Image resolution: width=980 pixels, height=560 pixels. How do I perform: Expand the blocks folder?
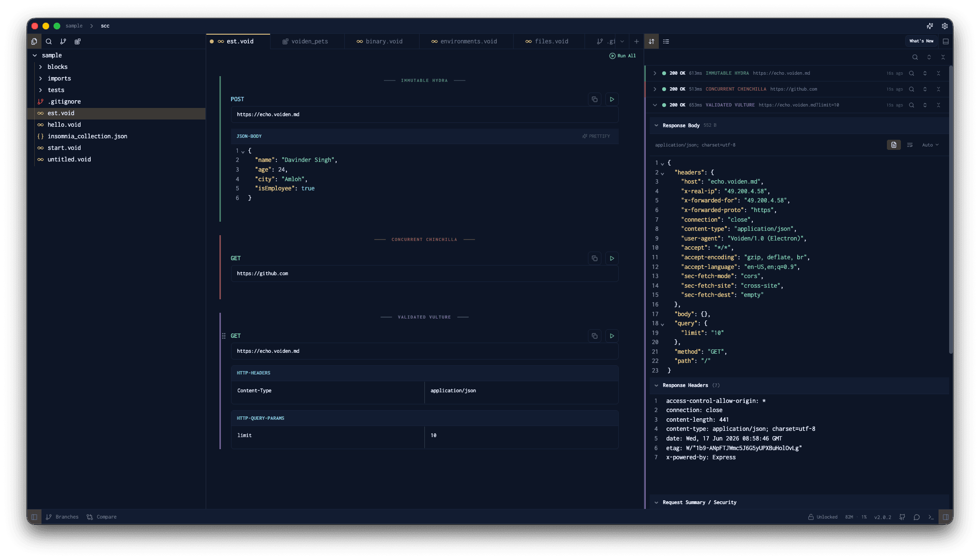click(x=41, y=67)
